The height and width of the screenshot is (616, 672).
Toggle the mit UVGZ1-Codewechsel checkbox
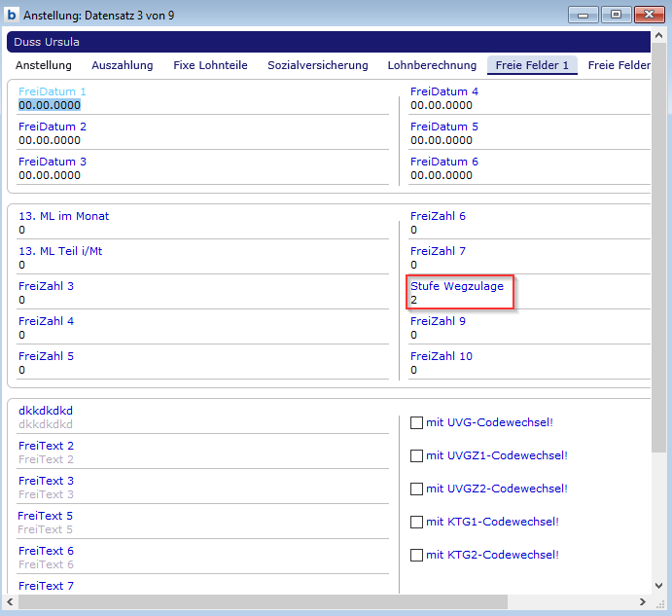click(417, 455)
